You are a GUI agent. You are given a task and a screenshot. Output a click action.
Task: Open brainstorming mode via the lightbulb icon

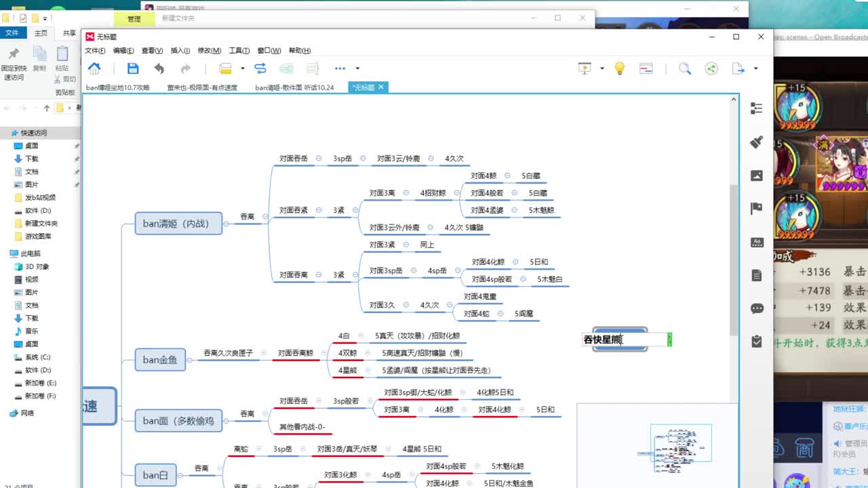point(619,68)
